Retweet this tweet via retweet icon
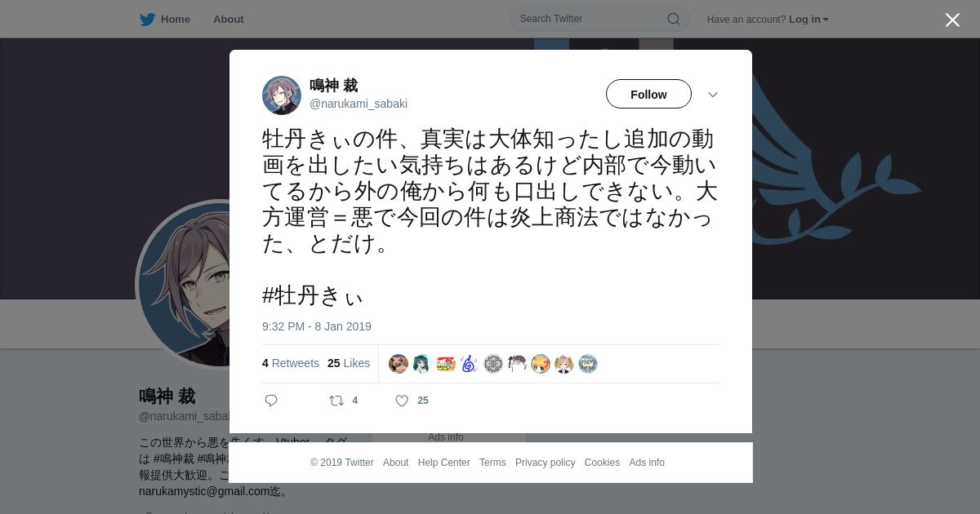Image resolution: width=980 pixels, height=514 pixels. click(336, 401)
